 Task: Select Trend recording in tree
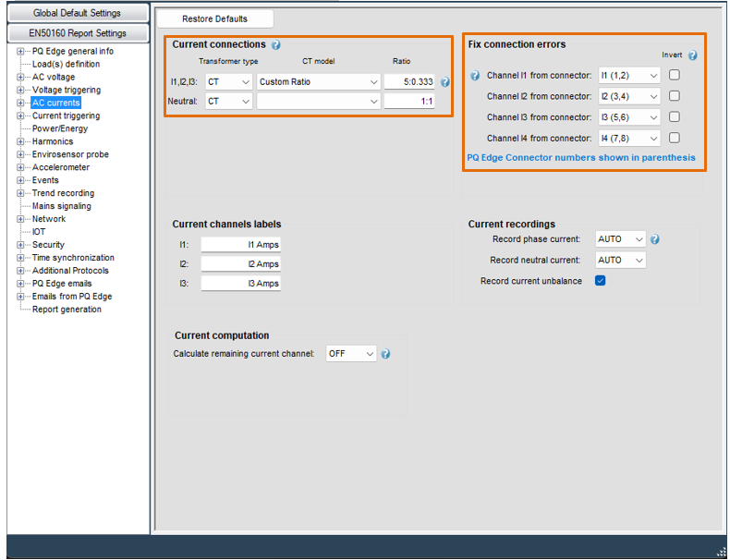click(x=63, y=193)
